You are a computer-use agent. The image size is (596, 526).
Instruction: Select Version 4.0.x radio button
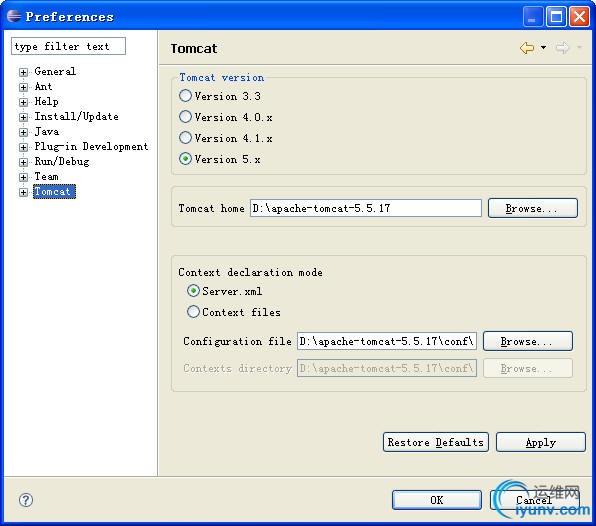click(185, 117)
